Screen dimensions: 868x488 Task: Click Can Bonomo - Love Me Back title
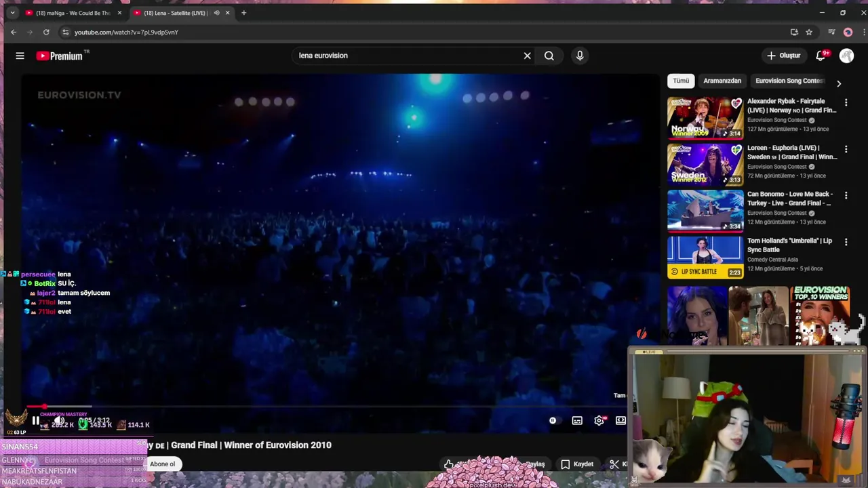[790, 199]
